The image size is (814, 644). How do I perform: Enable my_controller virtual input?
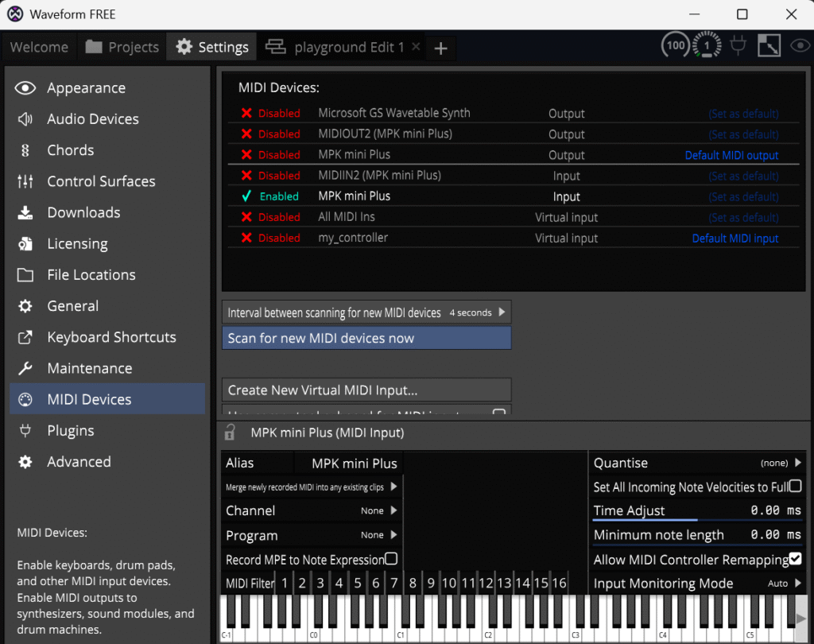point(270,238)
